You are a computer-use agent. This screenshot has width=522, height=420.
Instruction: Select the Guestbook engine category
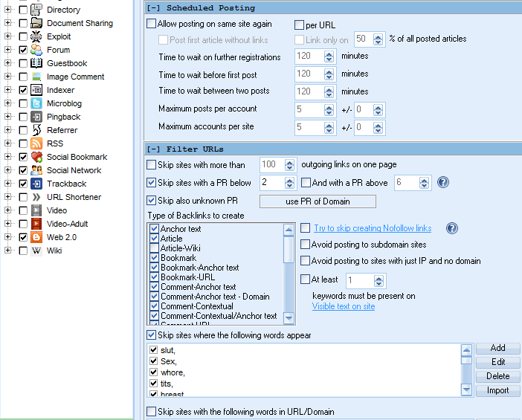pos(66,63)
